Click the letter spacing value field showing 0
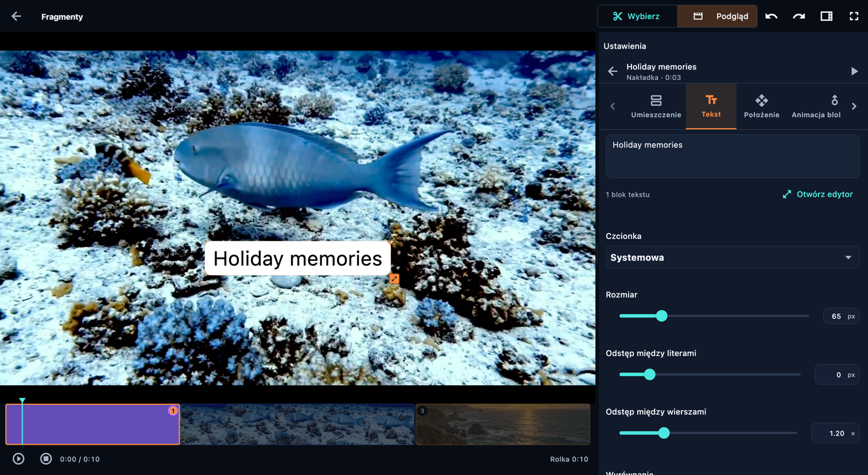 tap(837, 374)
